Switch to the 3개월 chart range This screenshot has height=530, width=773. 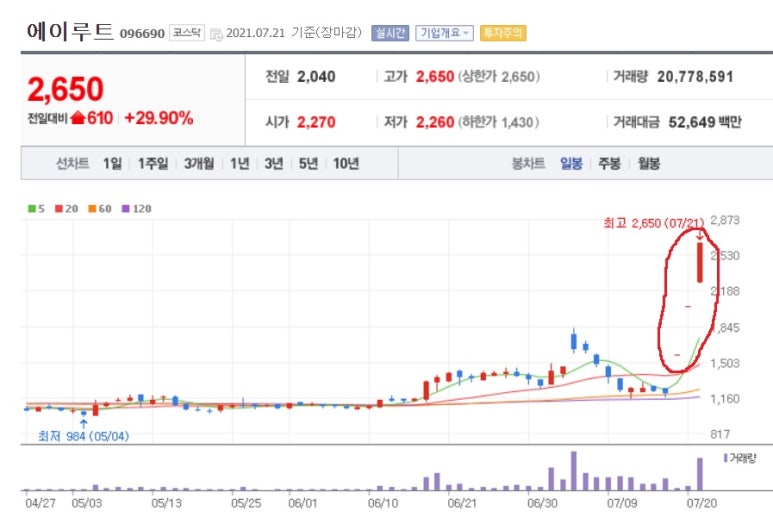199,163
